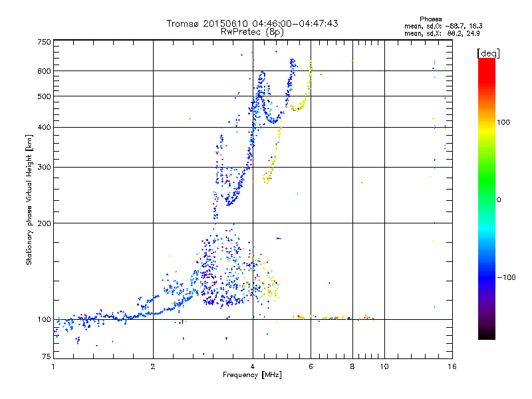Click y-axis tick label '400'
Viewport: 532px width, 399px height.
pyautogui.click(x=44, y=128)
